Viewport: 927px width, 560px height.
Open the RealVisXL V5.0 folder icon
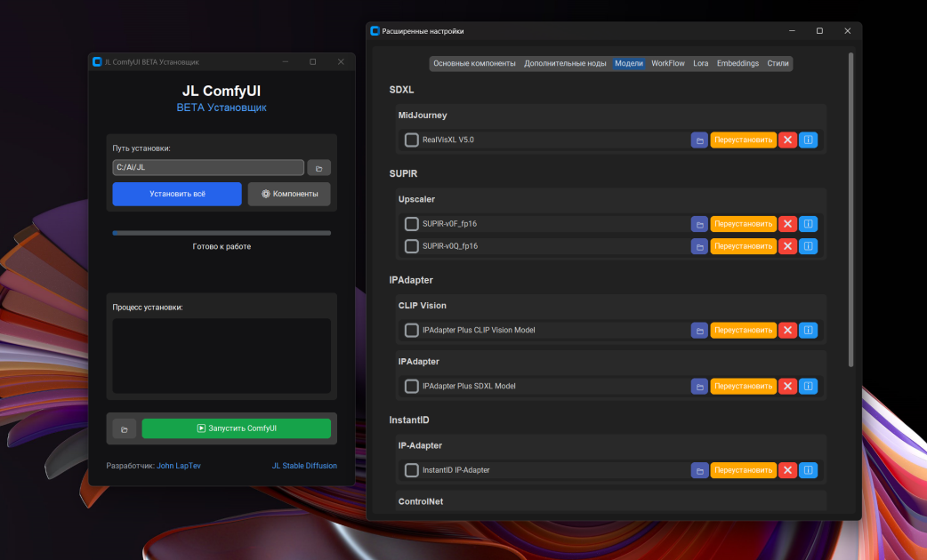699,140
